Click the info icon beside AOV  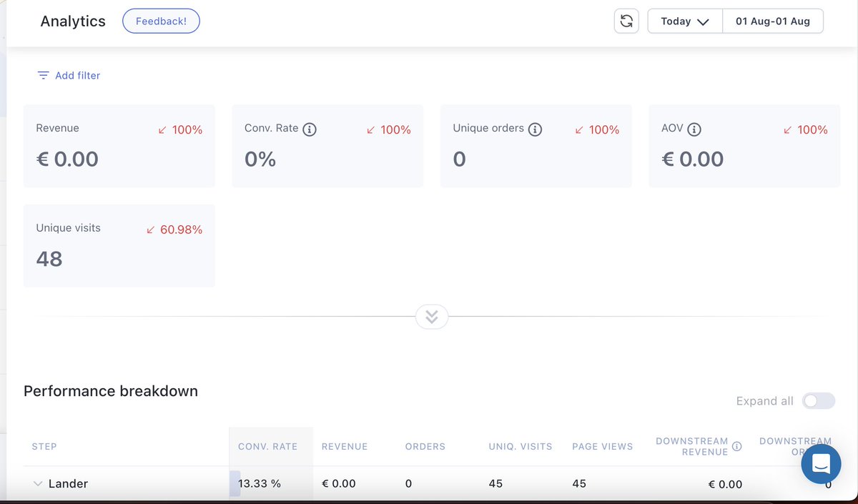[694, 129]
